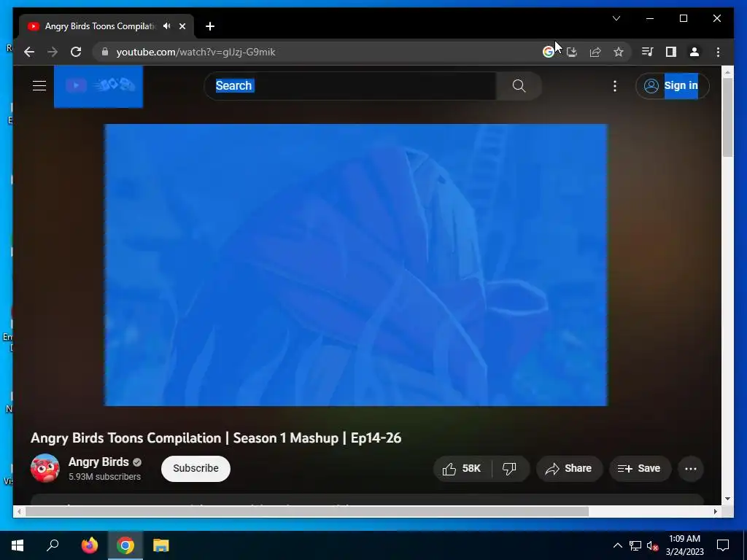Like the video with 58K likes
This screenshot has width=747, height=560.
point(462,469)
